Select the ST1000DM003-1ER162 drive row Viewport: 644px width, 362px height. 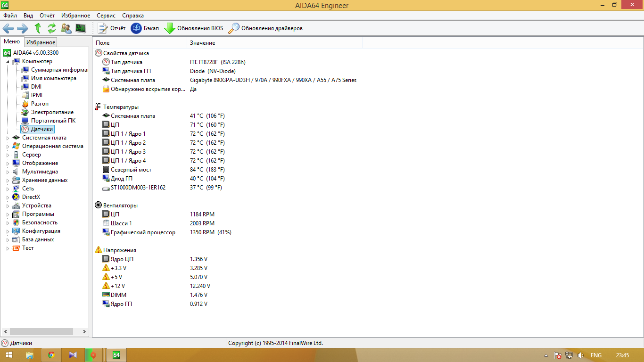[162, 188]
